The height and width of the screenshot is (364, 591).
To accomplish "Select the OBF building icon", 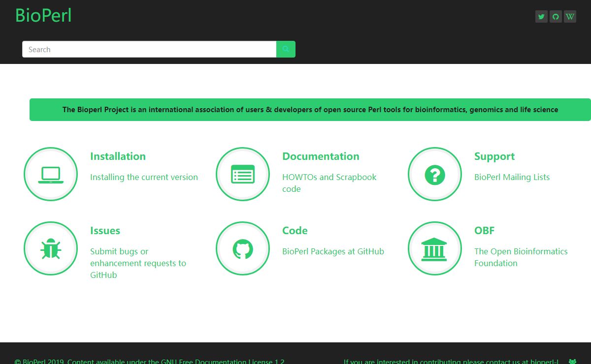I will (x=435, y=248).
